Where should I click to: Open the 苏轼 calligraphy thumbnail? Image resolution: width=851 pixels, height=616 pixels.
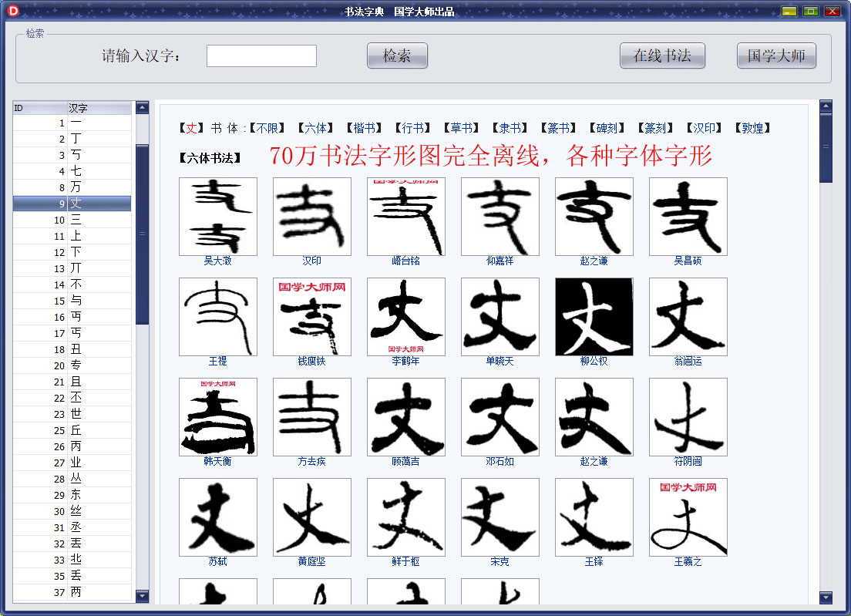tap(218, 517)
